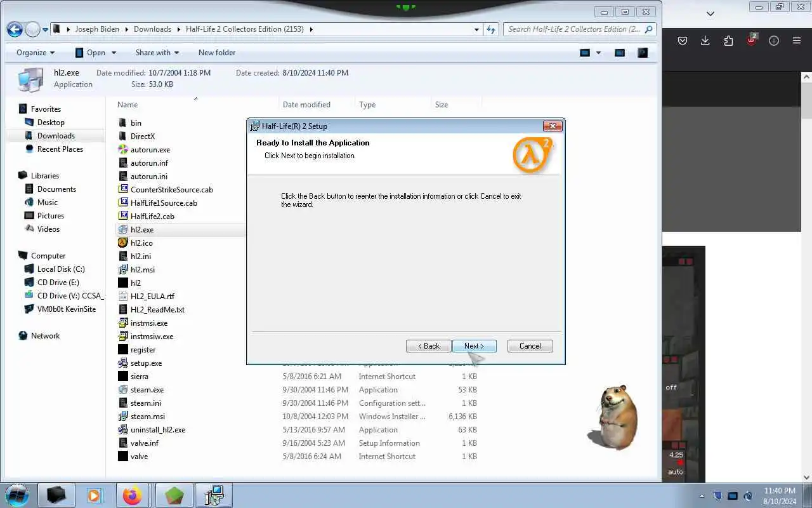Open Firefox Pocket save icon

682,41
